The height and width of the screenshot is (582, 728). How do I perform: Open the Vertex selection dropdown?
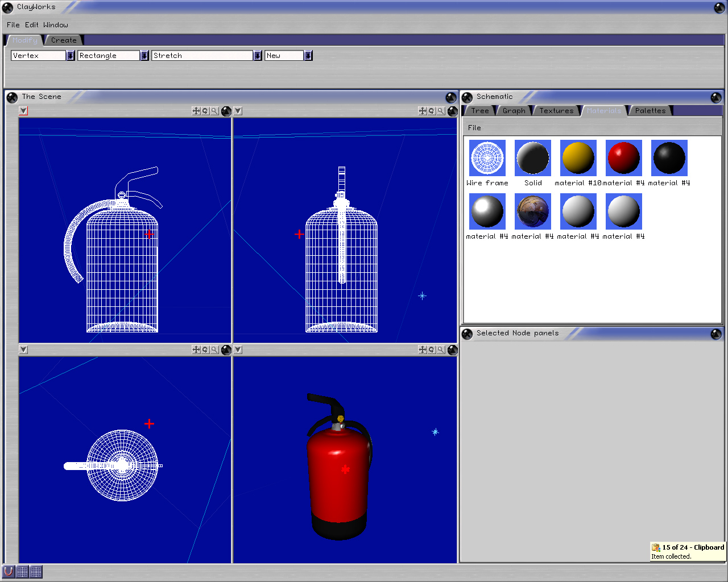pos(71,56)
